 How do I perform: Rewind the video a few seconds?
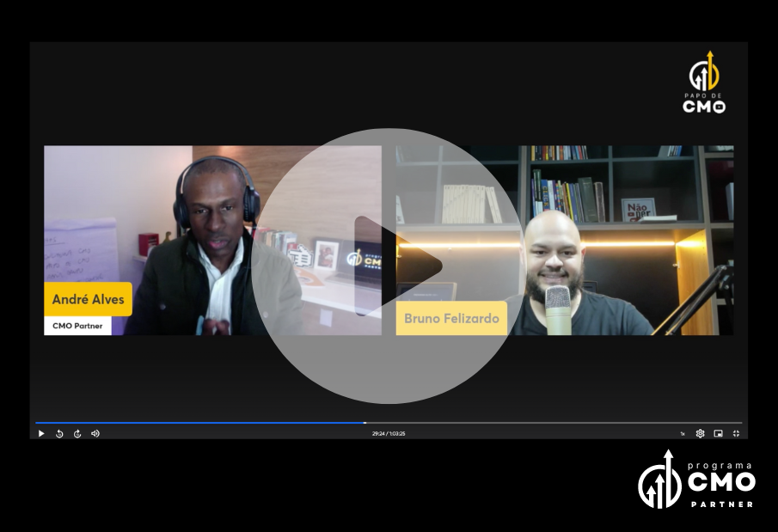click(x=59, y=434)
